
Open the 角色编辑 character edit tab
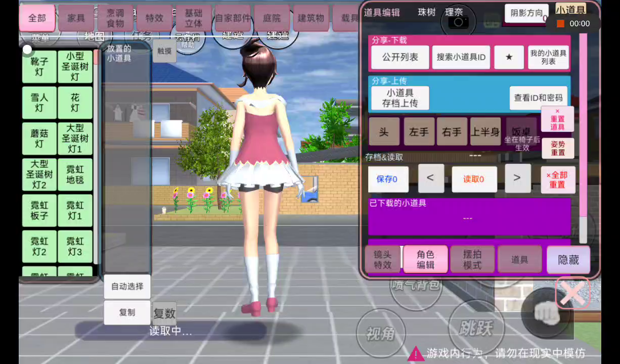pos(425,259)
